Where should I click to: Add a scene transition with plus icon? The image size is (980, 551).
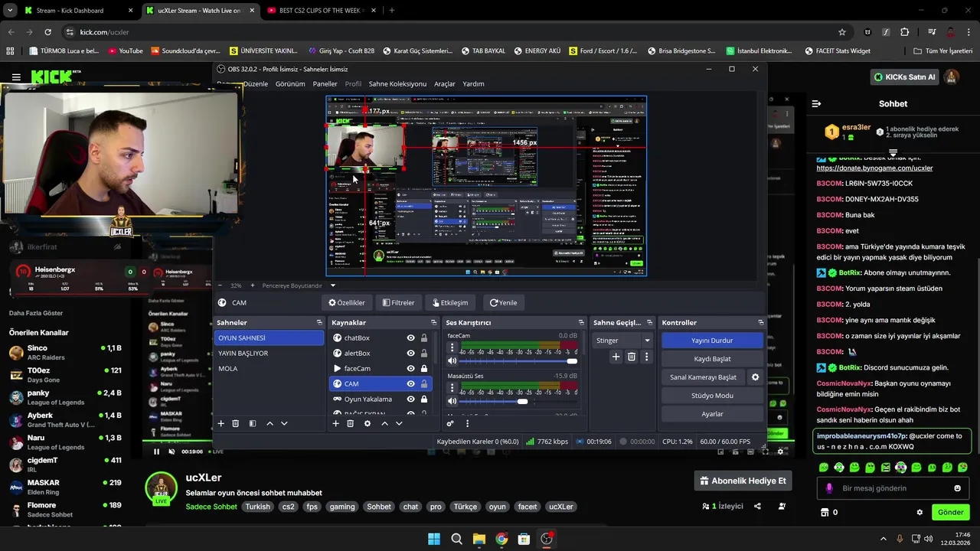coord(616,357)
